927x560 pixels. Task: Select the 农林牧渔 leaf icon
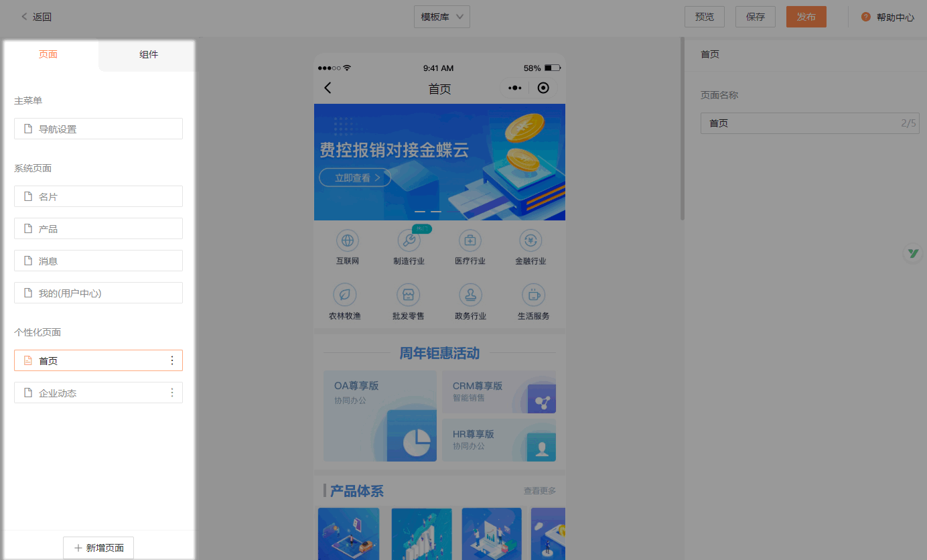(344, 295)
